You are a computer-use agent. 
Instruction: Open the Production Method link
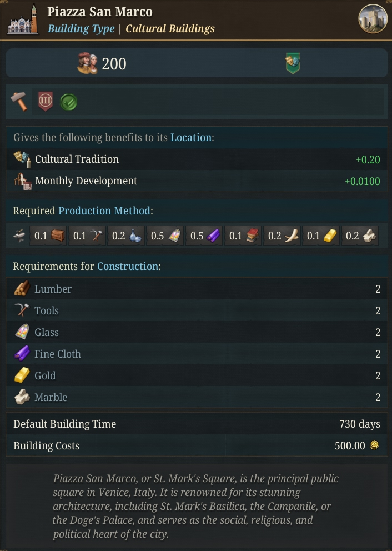tap(104, 211)
